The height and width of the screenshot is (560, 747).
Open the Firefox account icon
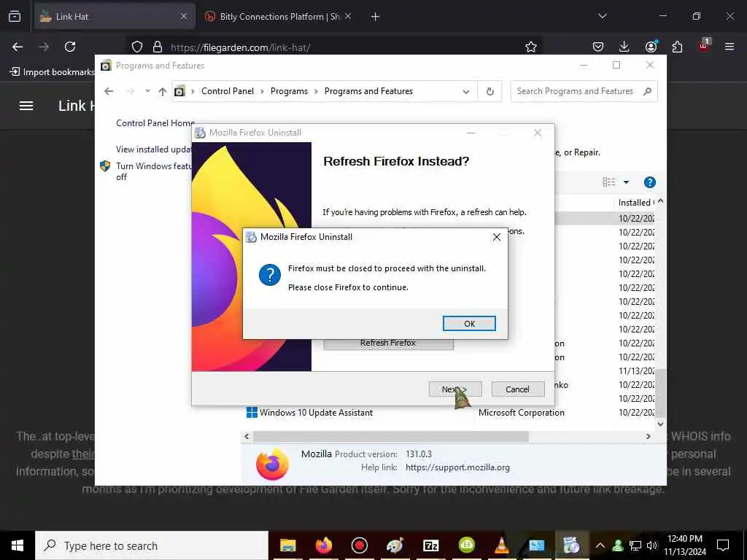[651, 47]
